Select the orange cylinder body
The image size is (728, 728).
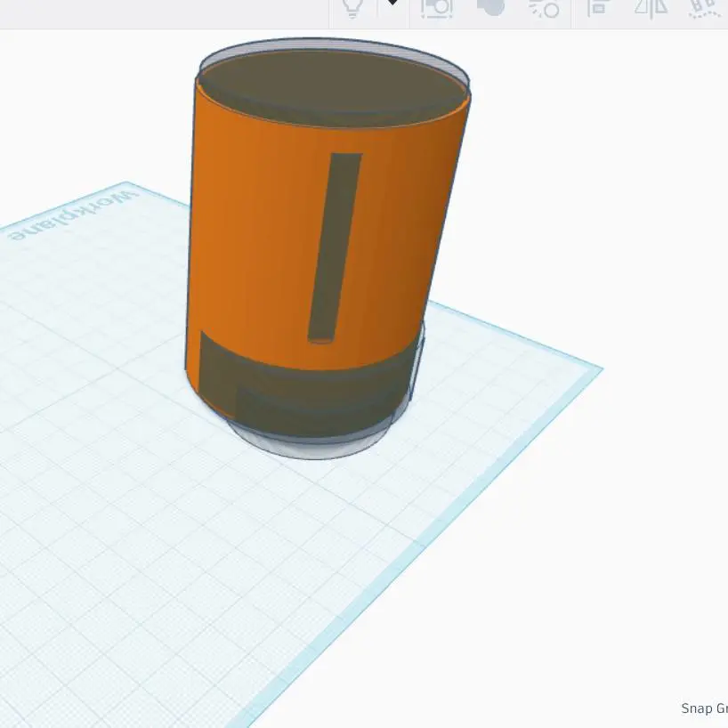(260, 232)
